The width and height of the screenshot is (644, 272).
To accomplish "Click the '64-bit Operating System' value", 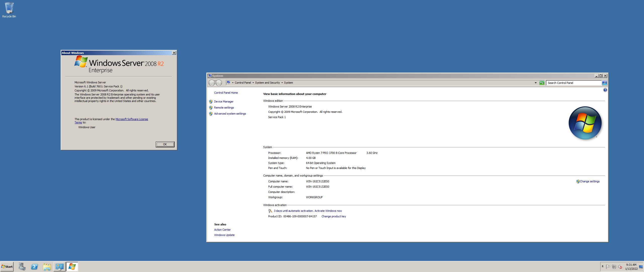I will 320,163.
